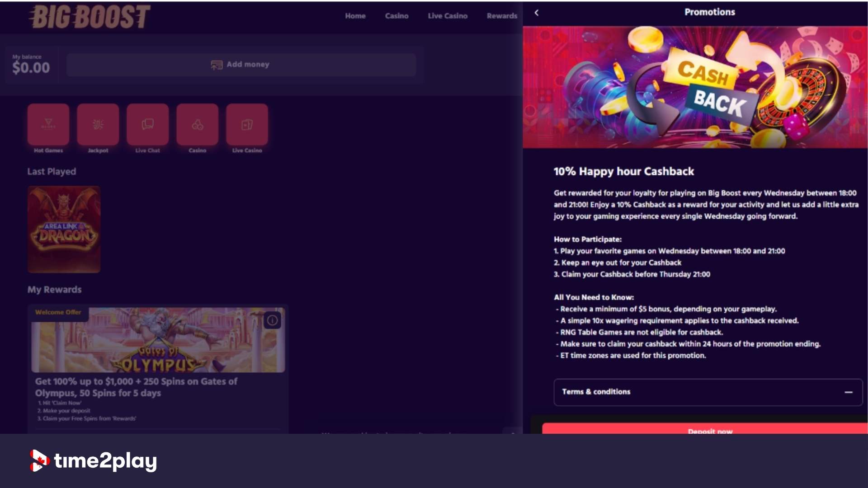868x488 pixels.
Task: Open the Rewards menu item
Action: pyautogui.click(x=502, y=16)
